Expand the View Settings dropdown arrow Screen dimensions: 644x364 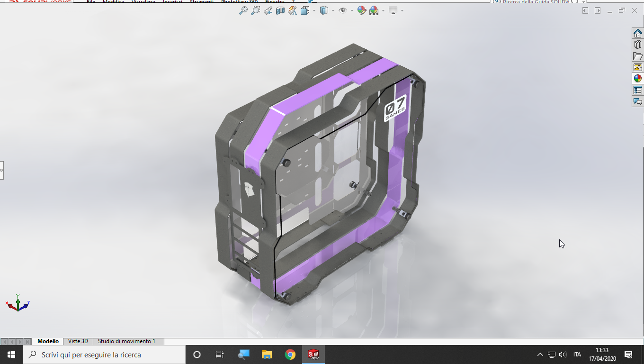click(x=402, y=10)
